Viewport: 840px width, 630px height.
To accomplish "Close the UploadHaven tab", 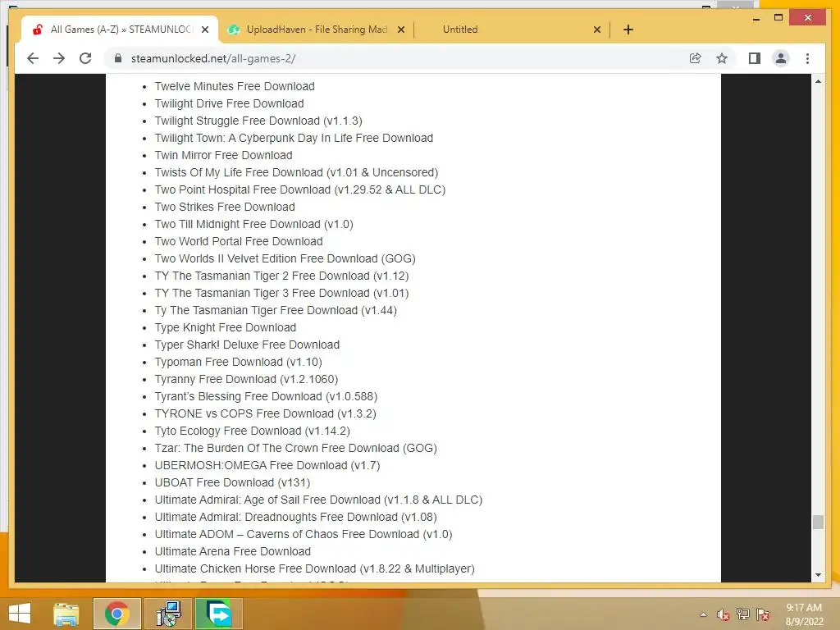I will click(400, 30).
